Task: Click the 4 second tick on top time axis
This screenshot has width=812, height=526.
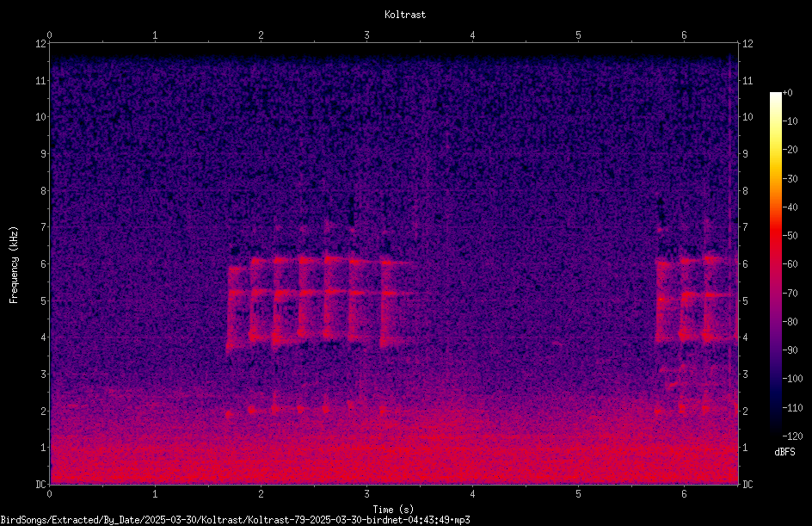Action: (x=472, y=35)
